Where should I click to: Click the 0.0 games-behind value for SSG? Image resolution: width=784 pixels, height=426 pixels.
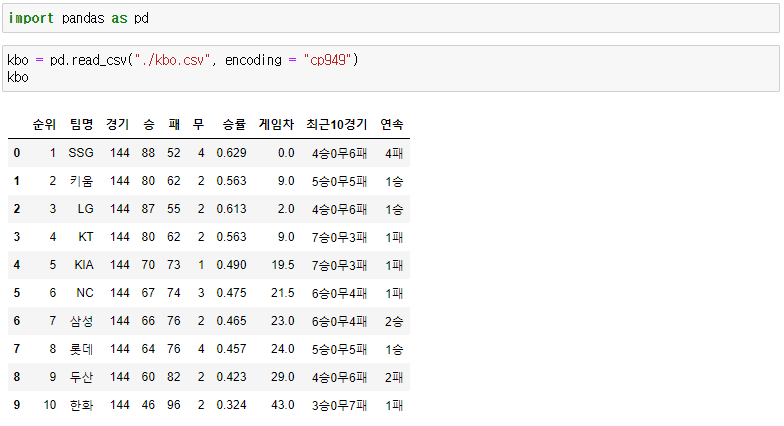[x=286, y=152]
